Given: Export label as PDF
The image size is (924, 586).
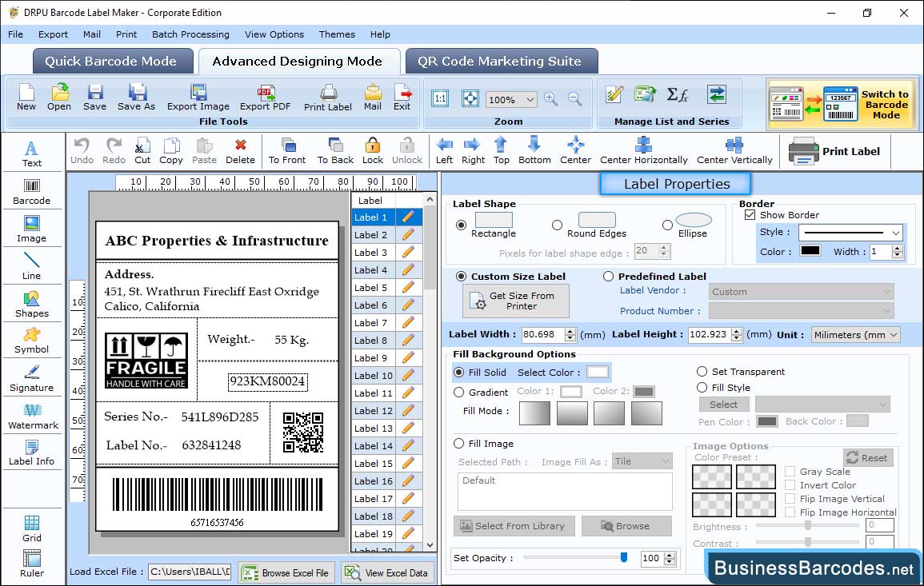Looking at the screenshot, I should coord(265,98).
